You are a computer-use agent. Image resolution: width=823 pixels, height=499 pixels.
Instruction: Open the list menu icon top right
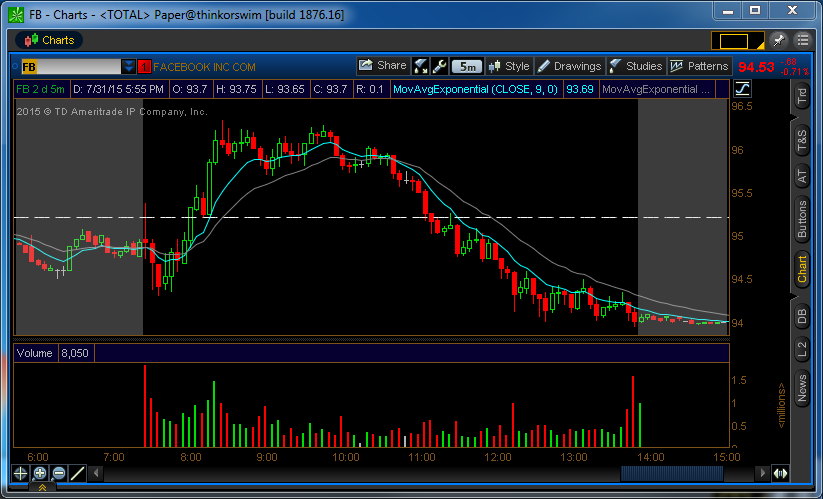click(803, 40)
